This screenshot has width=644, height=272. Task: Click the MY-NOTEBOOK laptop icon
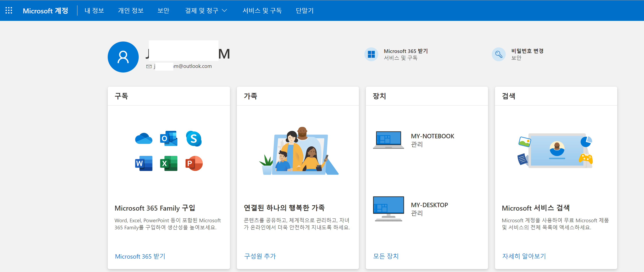(389, 140)
